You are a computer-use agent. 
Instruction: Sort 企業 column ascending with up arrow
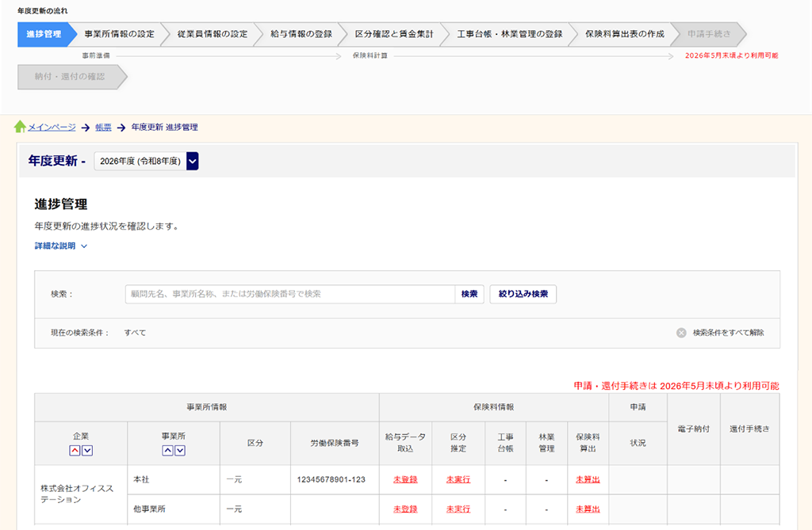(75, 451)
